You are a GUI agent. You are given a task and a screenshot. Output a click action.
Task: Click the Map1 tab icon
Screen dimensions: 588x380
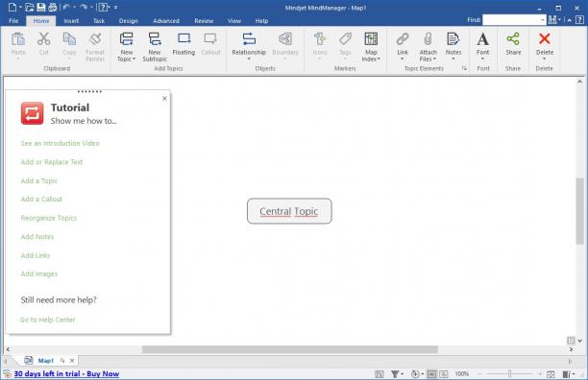click(29, 360)
